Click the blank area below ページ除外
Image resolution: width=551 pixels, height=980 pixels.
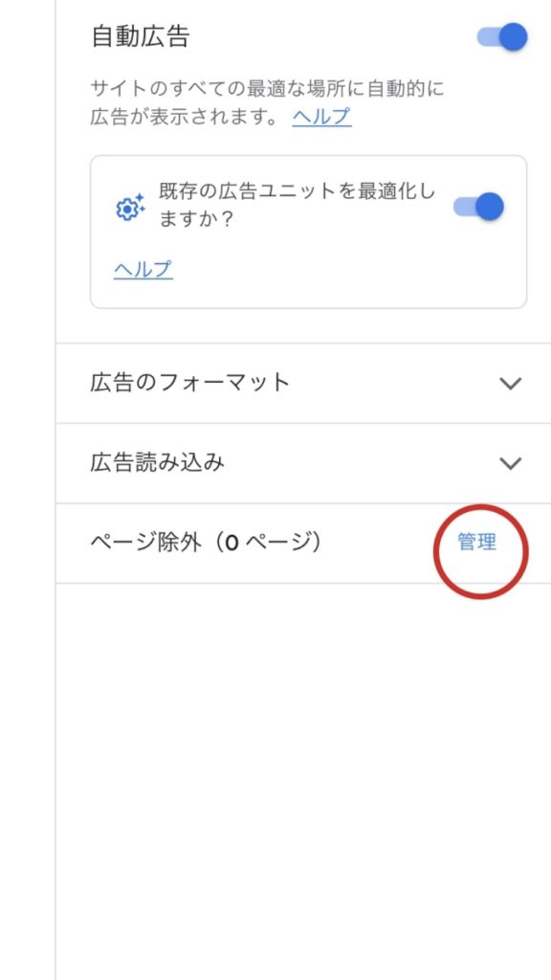[x=303, y=781]
